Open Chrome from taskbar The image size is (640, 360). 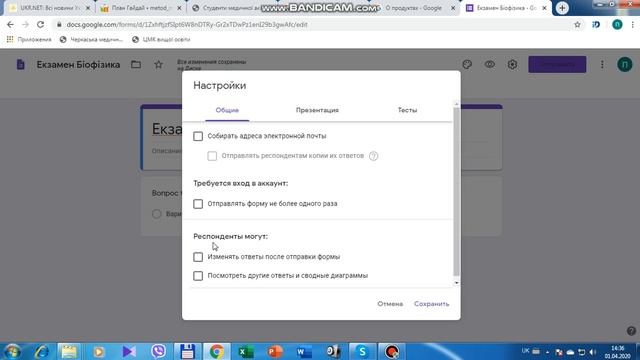[217, 351]
